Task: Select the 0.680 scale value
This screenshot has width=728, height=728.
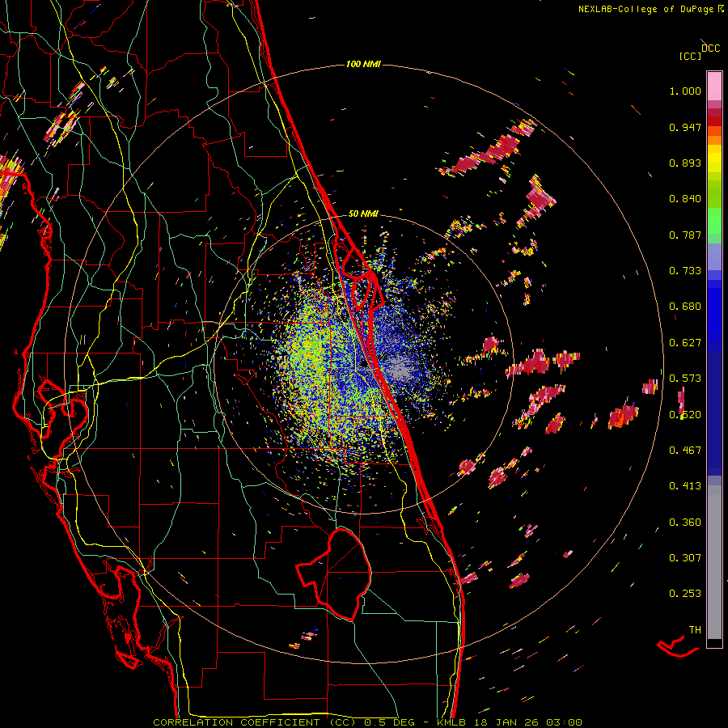Action: click(685, 307)
